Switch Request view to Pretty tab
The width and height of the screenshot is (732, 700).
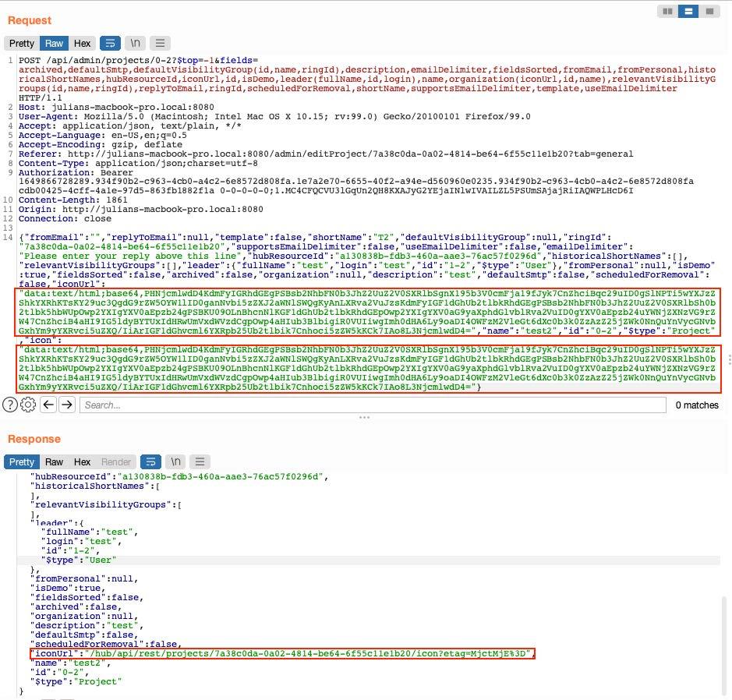(22, 43)
